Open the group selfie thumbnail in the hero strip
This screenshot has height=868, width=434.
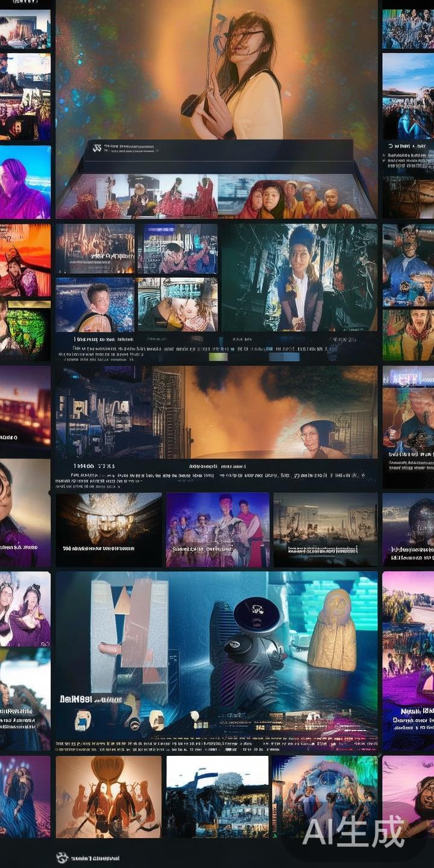pyautogui.click(x=297, y=197)
